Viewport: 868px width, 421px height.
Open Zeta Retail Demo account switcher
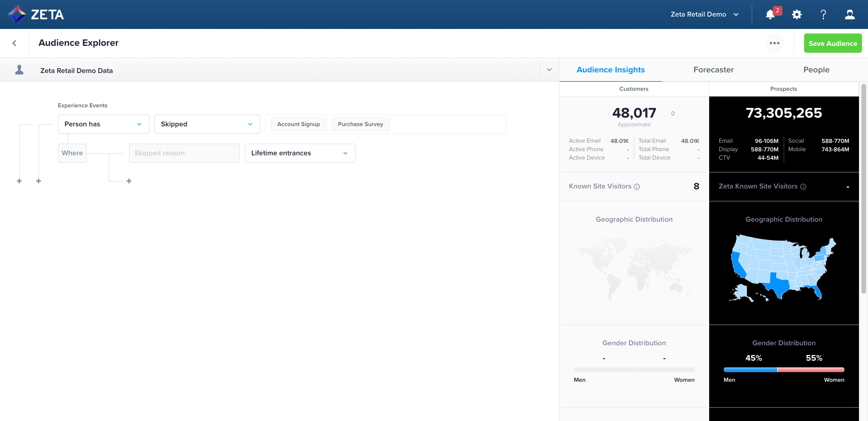click(x=704, y=14)
